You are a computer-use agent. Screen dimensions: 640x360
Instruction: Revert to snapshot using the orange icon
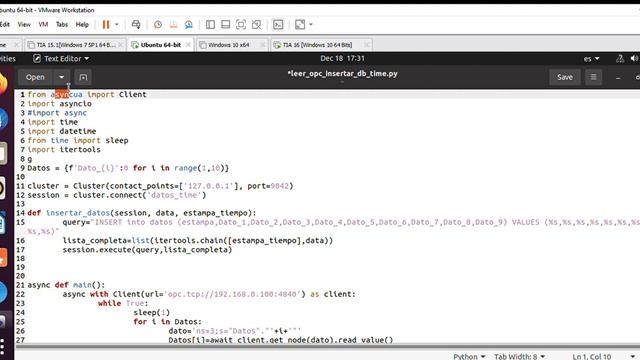point(173,24)
